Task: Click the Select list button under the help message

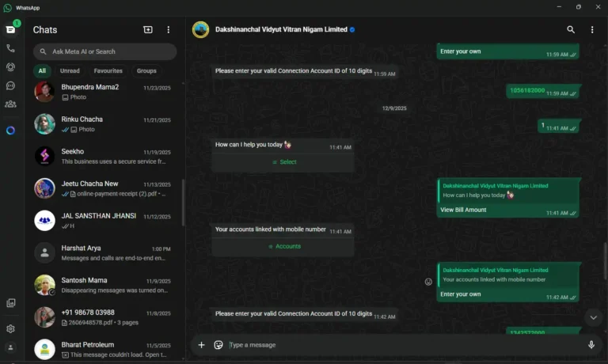Action: click(x=283, y=162)
